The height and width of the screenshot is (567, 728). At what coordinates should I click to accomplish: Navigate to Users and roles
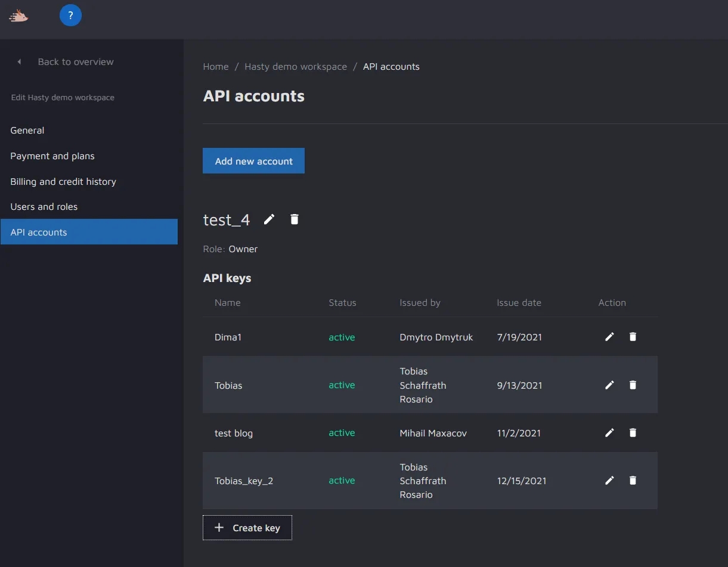(x=44, y=207)
